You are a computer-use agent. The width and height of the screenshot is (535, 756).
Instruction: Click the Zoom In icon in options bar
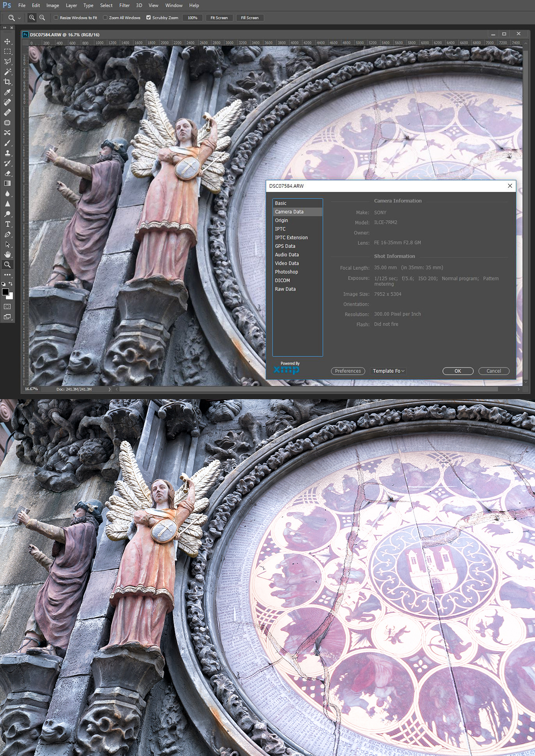tap(32, 18)
